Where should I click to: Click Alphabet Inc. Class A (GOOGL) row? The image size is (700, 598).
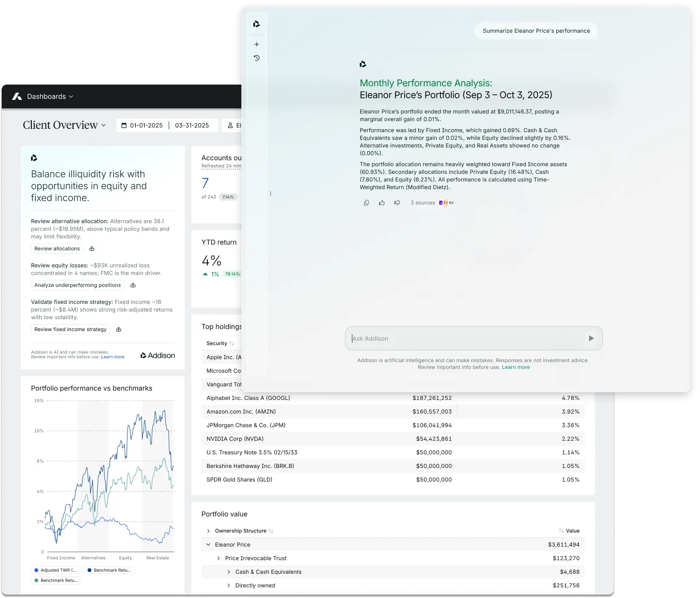coord(393,398)
